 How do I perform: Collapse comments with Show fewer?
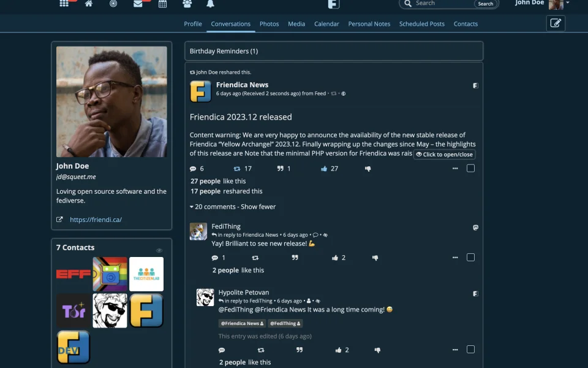point(258,207)
